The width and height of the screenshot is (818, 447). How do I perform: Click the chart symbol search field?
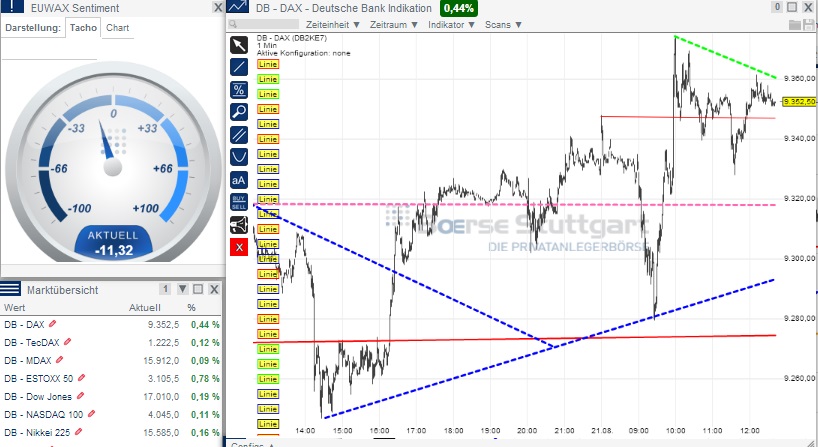click(x=263, y=25)
